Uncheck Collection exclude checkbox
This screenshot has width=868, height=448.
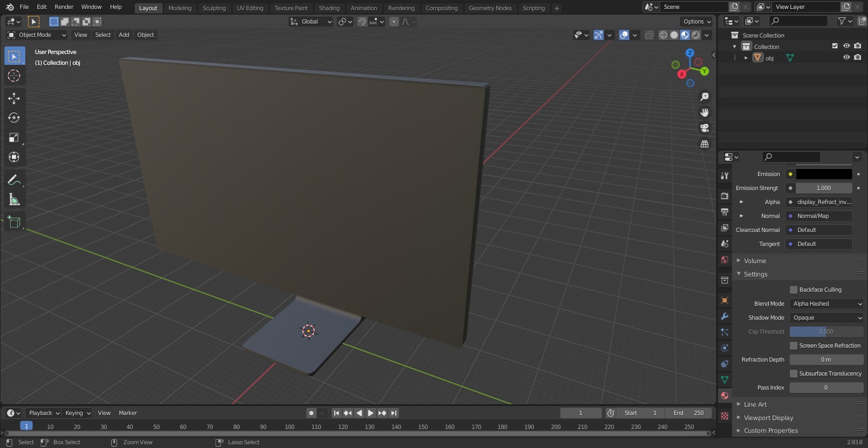coord(835,46)
